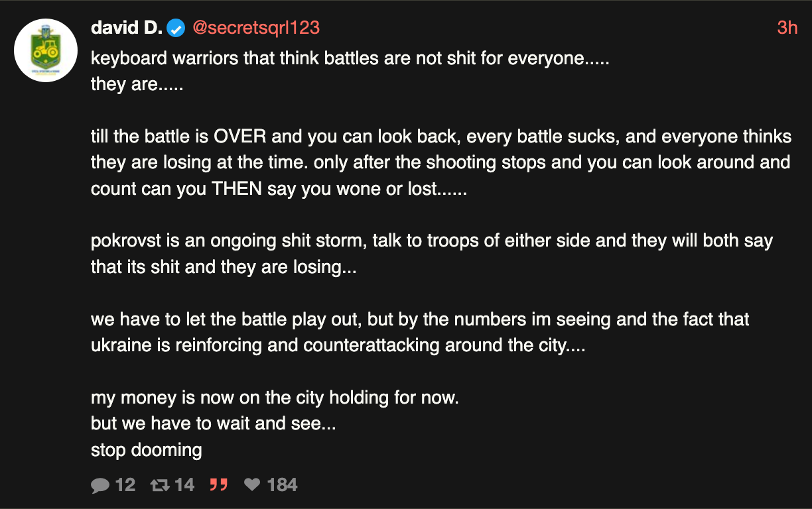This screenshot has height=509, width=812.
Task: Click the "keyboard warriors" opening line
Action: point(350,58)
